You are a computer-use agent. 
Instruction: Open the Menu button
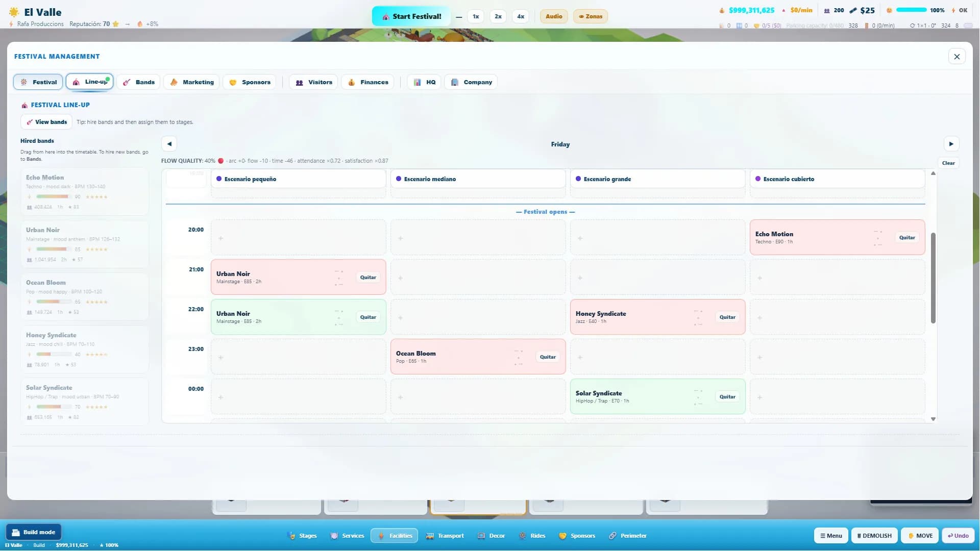(831, 536)
